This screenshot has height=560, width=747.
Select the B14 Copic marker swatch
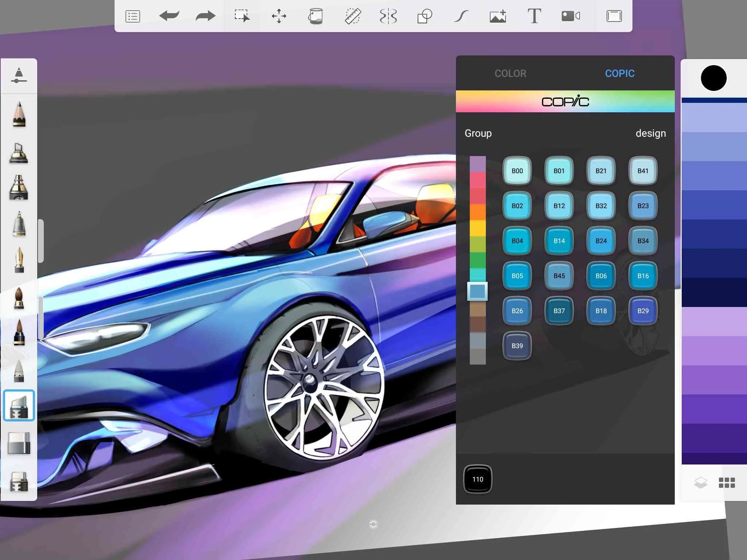point(559,241)
